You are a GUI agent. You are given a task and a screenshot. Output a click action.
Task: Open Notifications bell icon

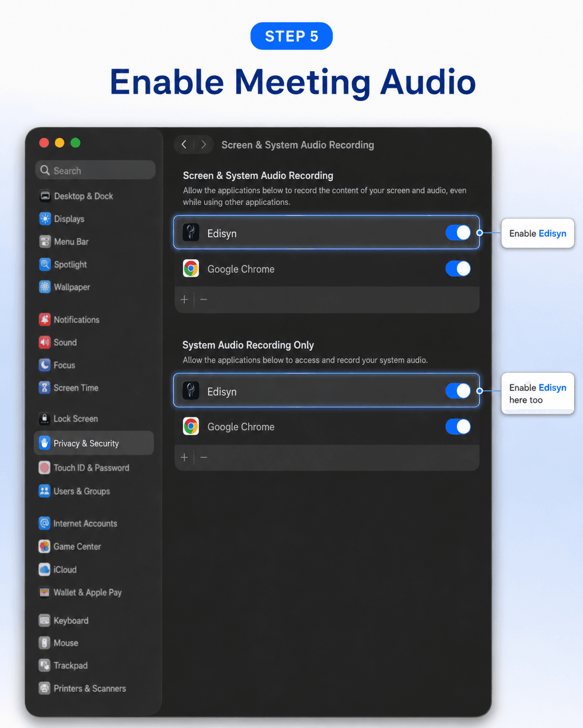(x=45, y=319)
